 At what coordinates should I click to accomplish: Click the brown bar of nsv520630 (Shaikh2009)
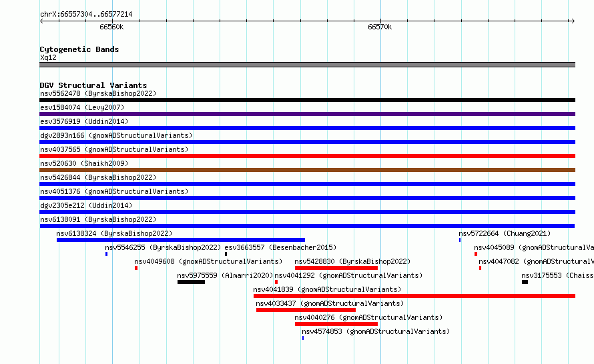pos(307,170)
